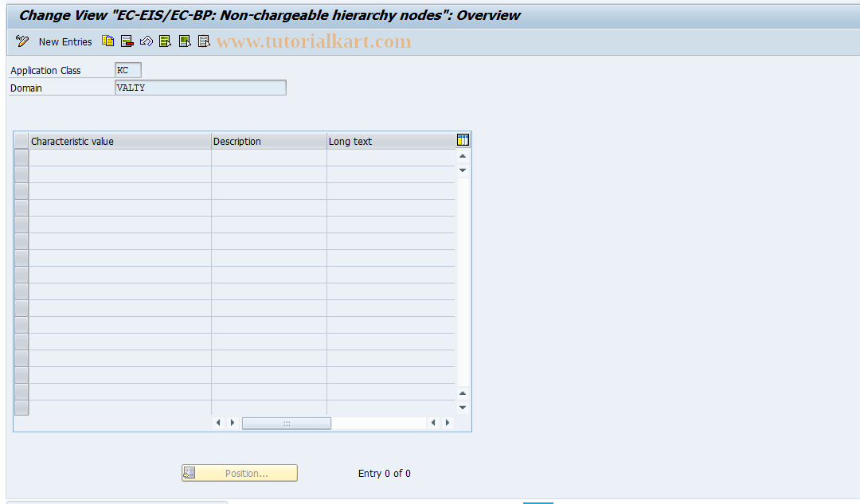Toggle display/change mode with pencil icon
Image resolution: width=860 pixels, height=504 pixels.
21,41
